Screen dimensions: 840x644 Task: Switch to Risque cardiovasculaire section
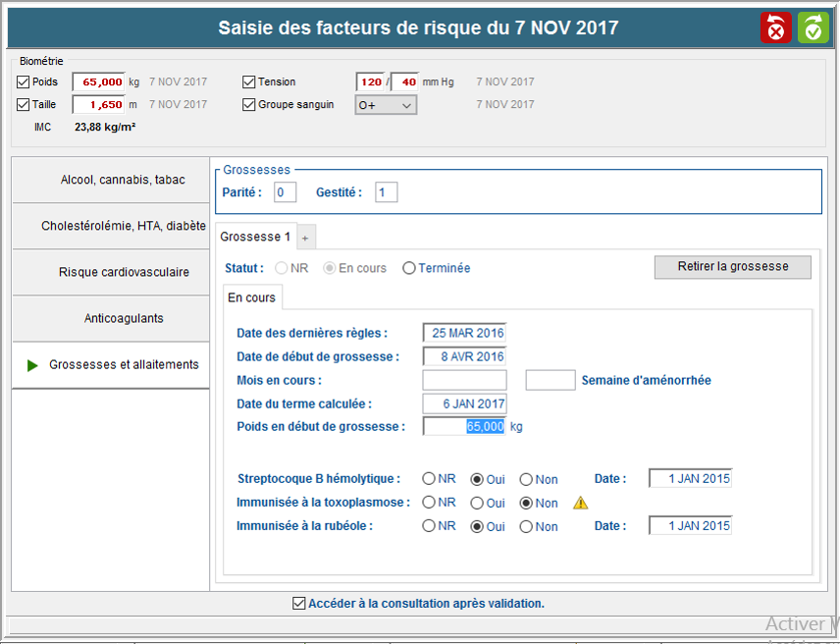coord(111,272)
